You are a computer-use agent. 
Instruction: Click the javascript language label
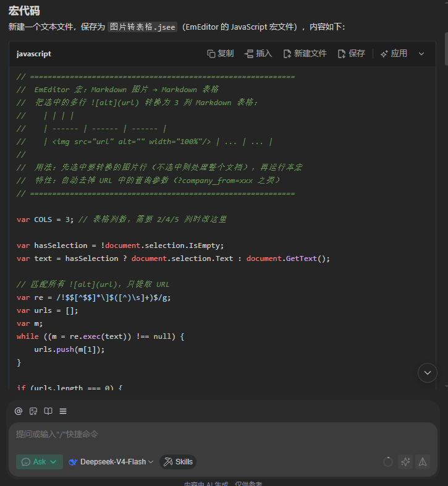pos(34,54)
